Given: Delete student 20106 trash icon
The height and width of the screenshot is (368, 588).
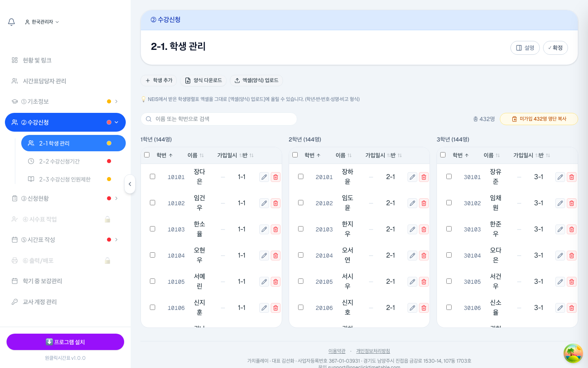Looking at the screenshot, I should (x=424, y=308).
